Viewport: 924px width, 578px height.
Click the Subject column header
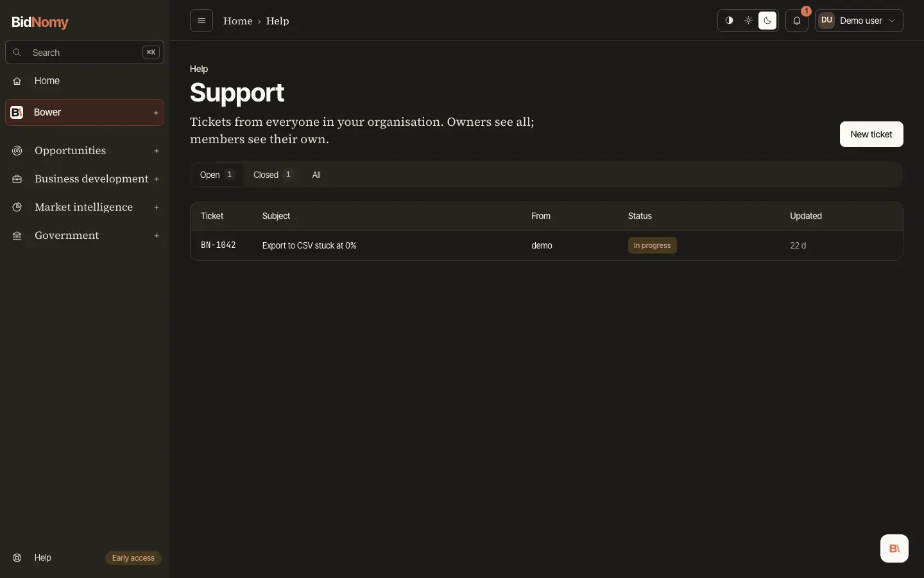click(277, 216)
